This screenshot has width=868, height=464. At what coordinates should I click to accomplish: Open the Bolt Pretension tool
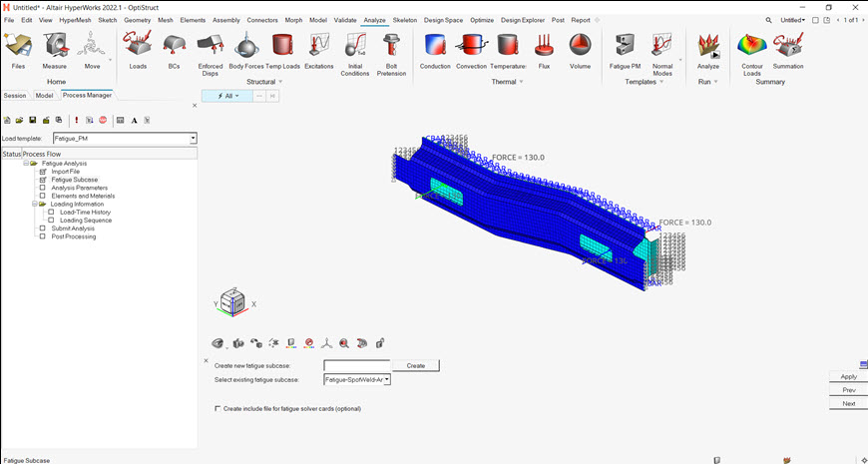(391, 48)
